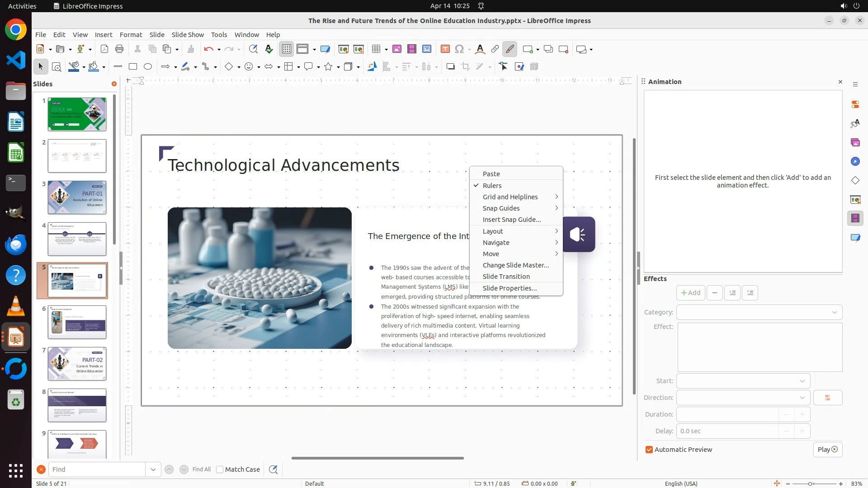This screenshot has height=488, width=868.
Task: Toggle the Automatic Preview checkbox
Action: click(x=649, y=450)
